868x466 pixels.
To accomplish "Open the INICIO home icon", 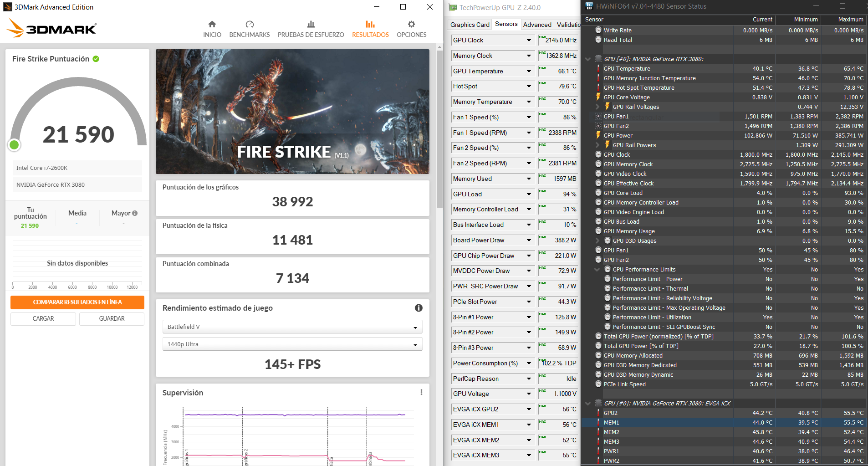I will coord(212,25).
